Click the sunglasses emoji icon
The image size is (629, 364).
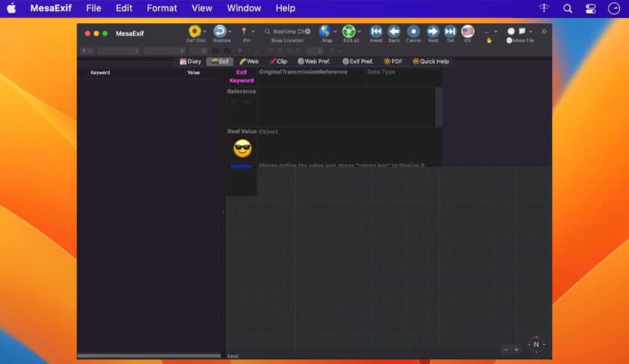point(242,149)
